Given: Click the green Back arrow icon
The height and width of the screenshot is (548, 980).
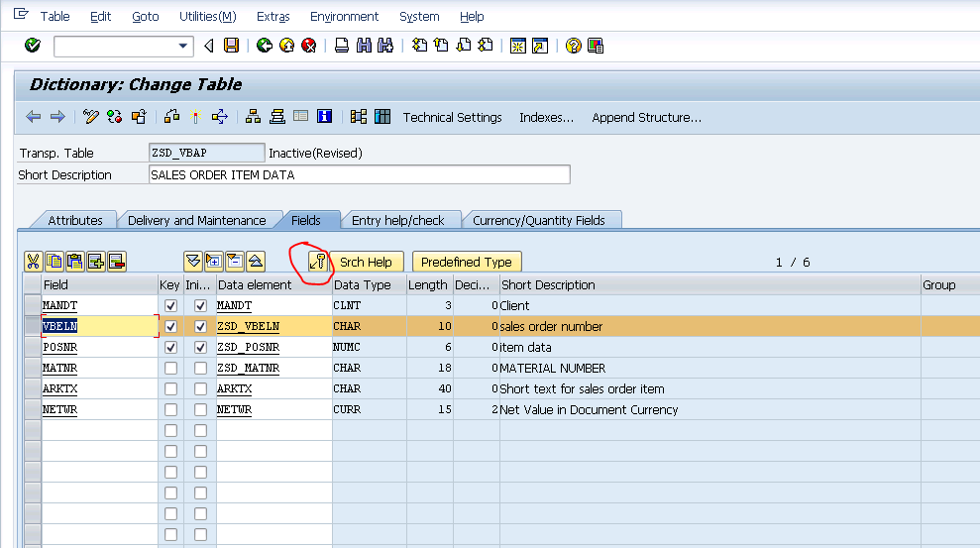Looking at the screenshot, I should tap(265, 46).
